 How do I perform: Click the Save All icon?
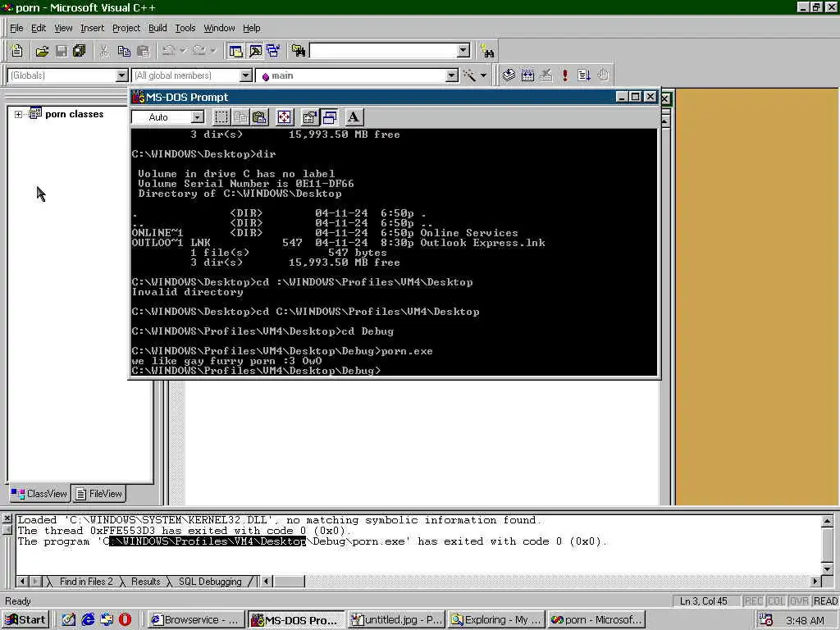pos(80,51)
